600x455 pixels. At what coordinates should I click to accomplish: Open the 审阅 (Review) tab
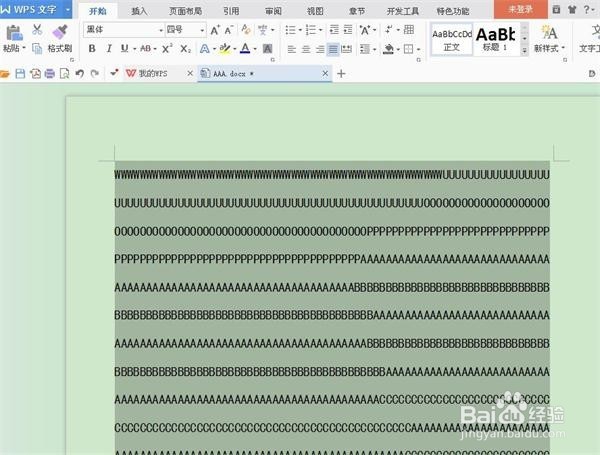[273, 11]
